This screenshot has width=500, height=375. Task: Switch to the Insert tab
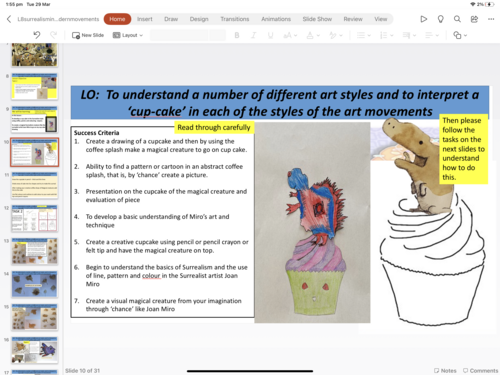point(145,19)
